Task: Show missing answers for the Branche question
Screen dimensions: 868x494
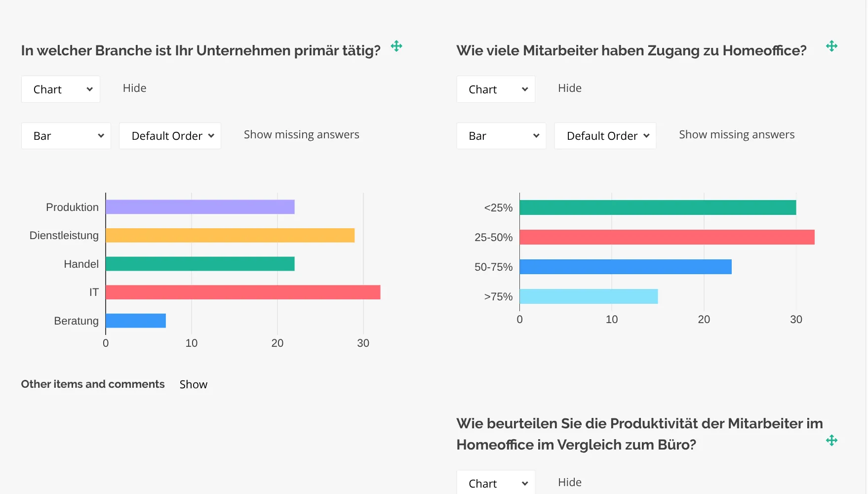Action: coord(301,134)
